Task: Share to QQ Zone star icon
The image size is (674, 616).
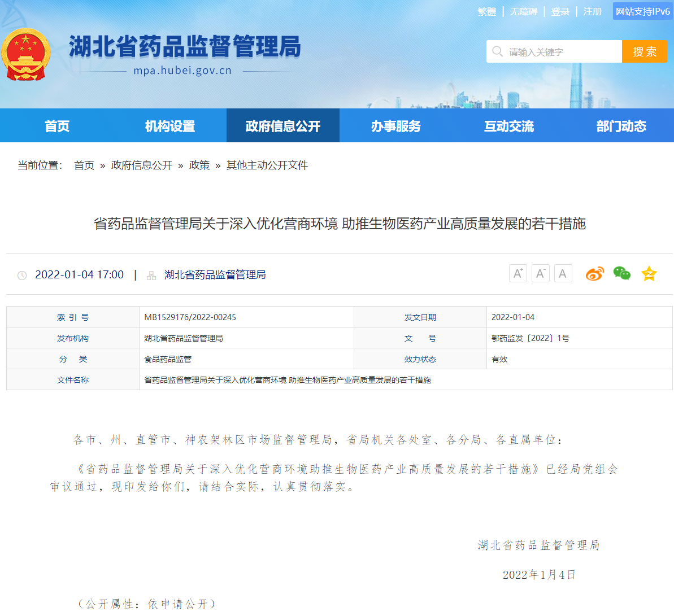Action: coord(649,274)
